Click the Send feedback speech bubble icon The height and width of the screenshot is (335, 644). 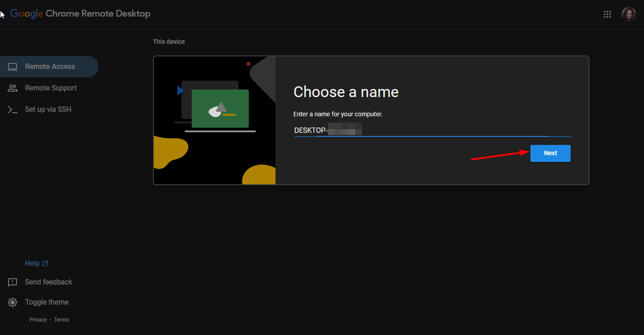(13, 282)
